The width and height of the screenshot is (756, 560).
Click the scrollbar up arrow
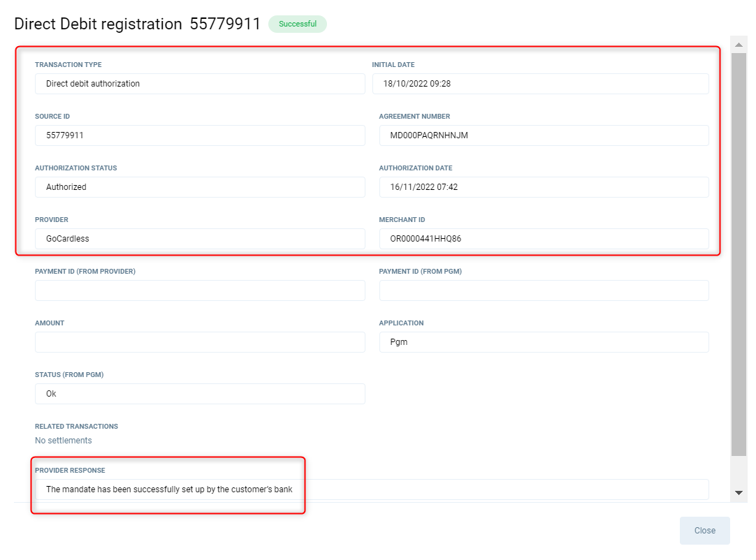click(739, 45)
